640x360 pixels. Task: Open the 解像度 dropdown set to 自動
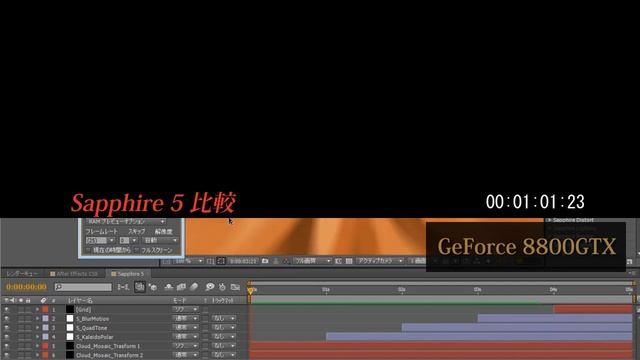tap(160, 240)
